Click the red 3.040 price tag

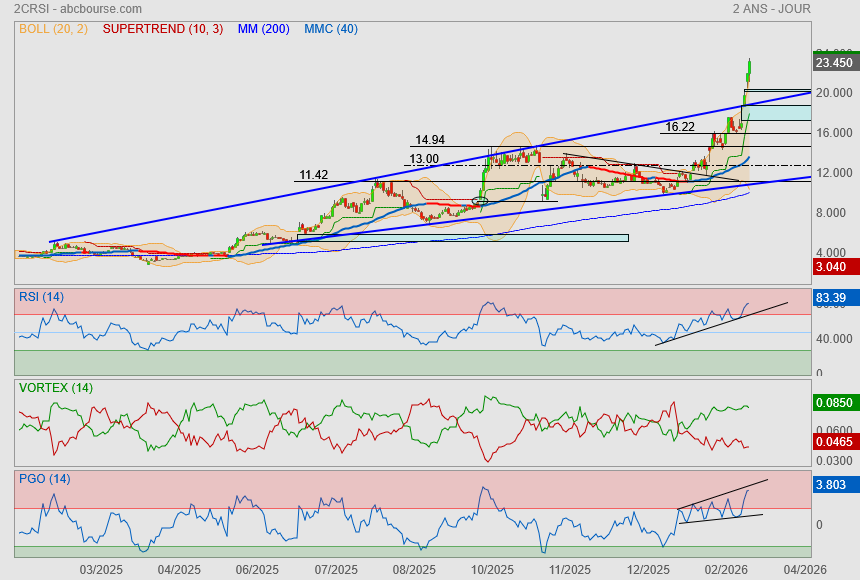833,267
